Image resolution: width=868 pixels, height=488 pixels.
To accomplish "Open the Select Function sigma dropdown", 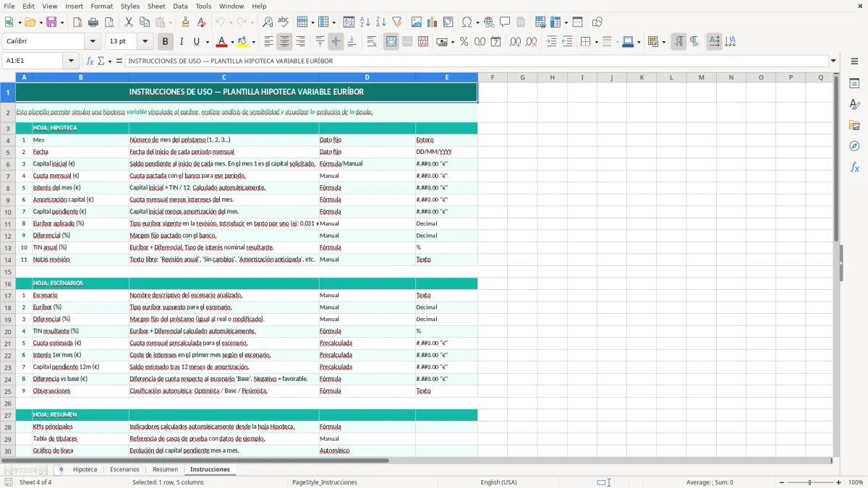I will pyautogui.click(x=111, y=61).
